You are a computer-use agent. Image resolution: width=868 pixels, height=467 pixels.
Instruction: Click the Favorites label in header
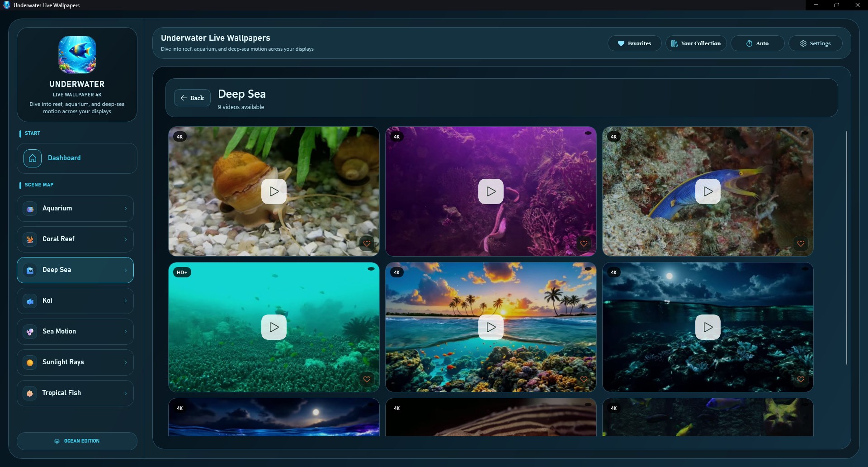[x=639, y=43]
